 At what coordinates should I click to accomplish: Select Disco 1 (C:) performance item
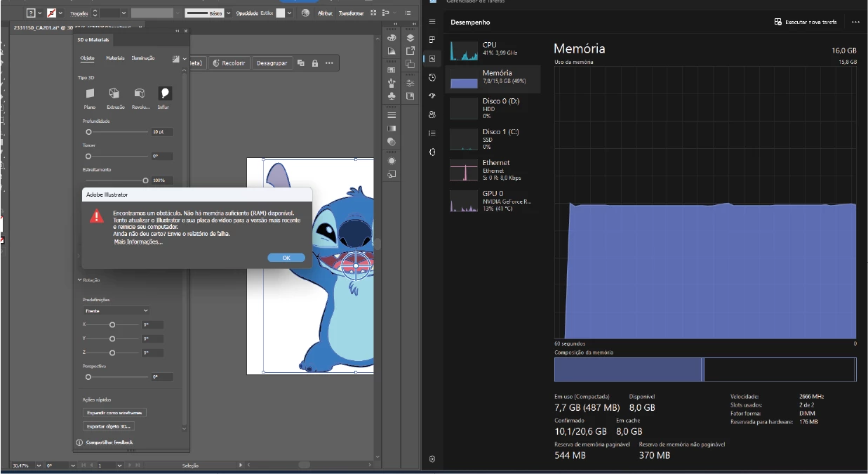tap(494, 138)
